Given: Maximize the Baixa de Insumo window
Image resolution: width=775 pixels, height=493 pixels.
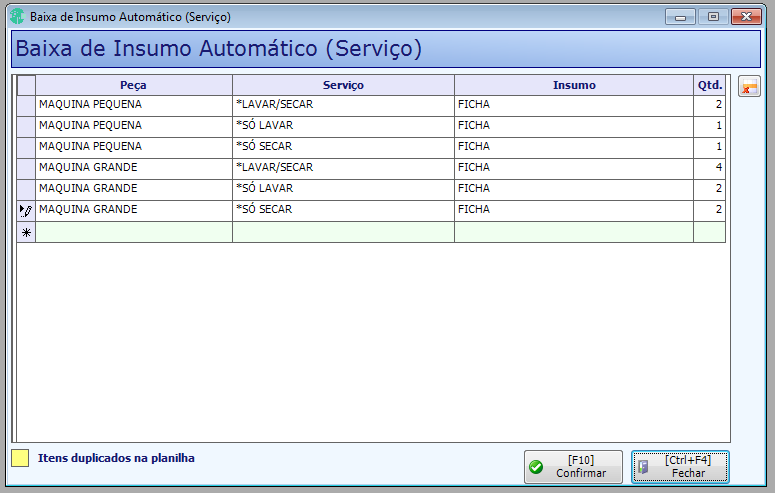Looking at the screenshot, I should coord(713,16).
